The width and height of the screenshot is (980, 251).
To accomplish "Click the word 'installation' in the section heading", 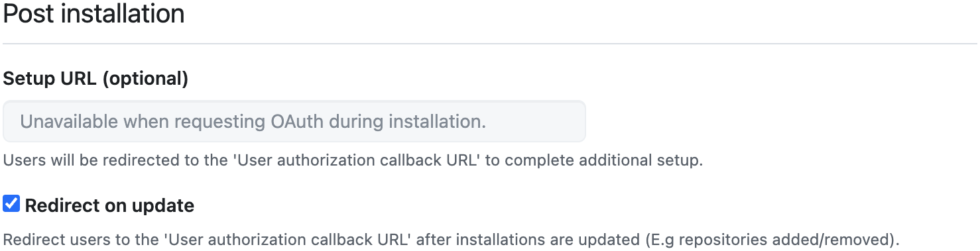I will [x=131, y=15].
